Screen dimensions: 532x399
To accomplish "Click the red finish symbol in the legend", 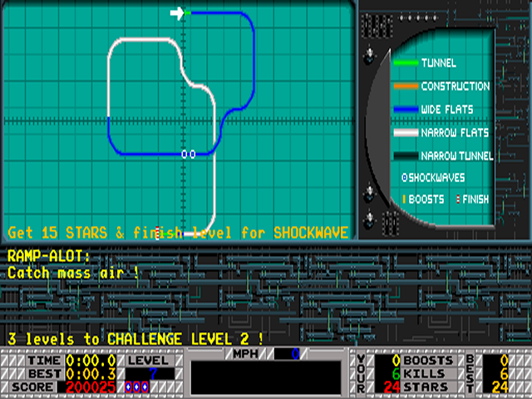I will 458,199.
